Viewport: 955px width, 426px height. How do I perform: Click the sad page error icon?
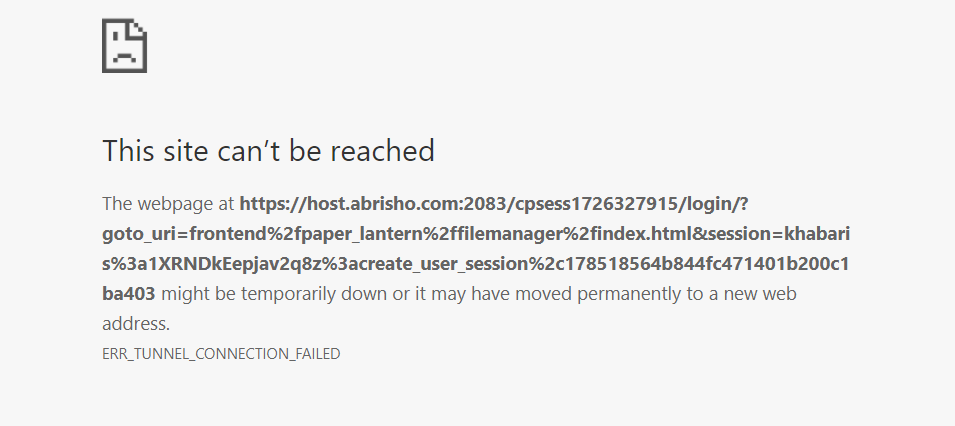coord(124,46)
